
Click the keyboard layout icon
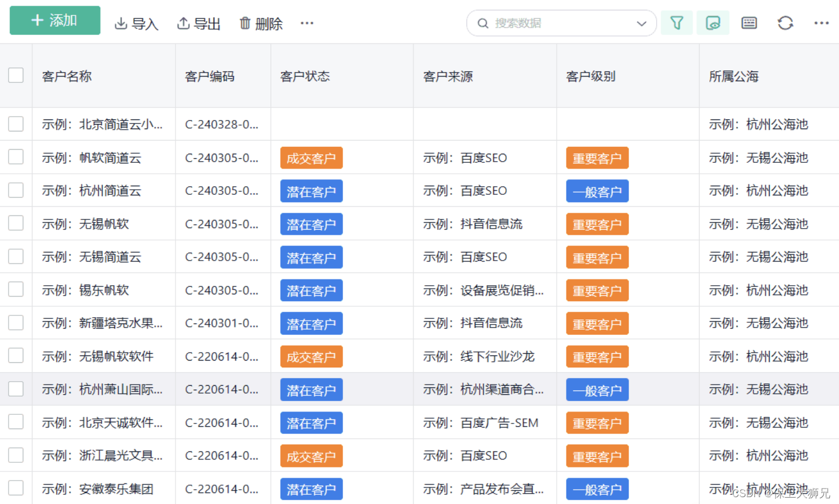(x=749, y=23)
